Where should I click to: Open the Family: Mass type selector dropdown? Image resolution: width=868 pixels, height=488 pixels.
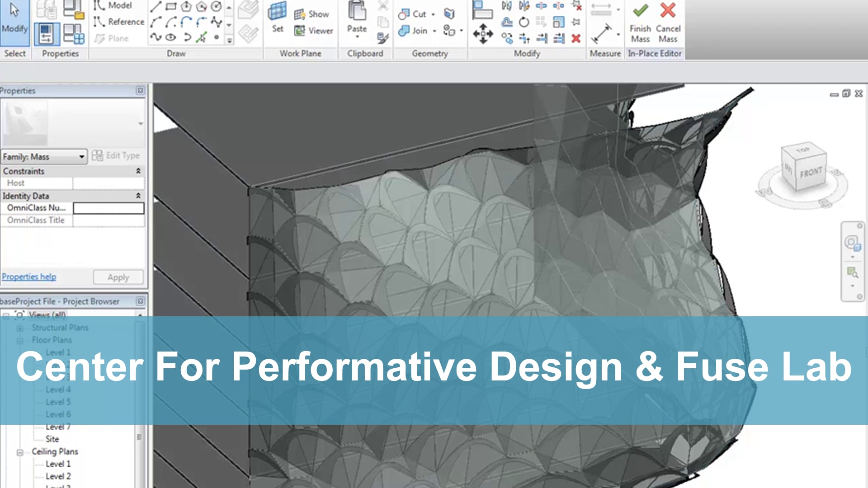pyautogui.click(x=82, y=156)
